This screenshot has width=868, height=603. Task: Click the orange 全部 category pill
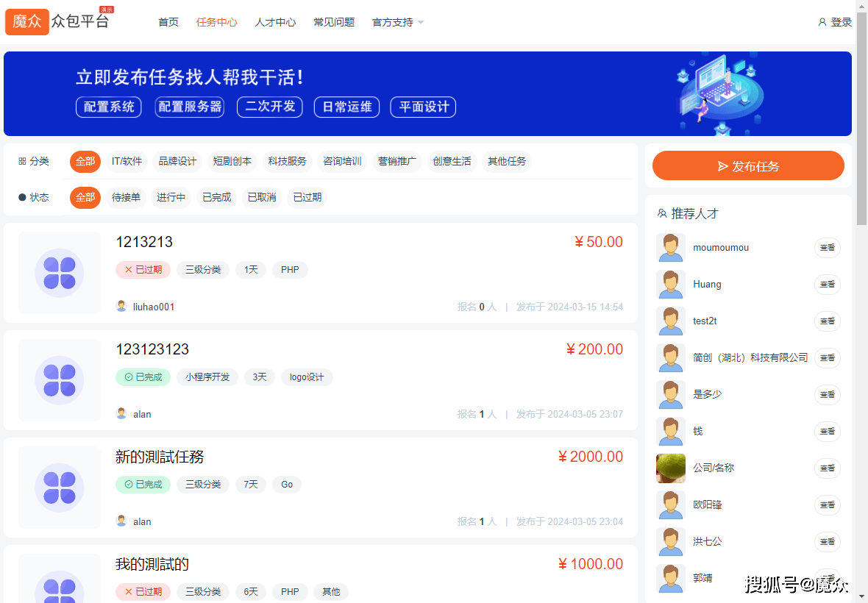pos(85,161)
